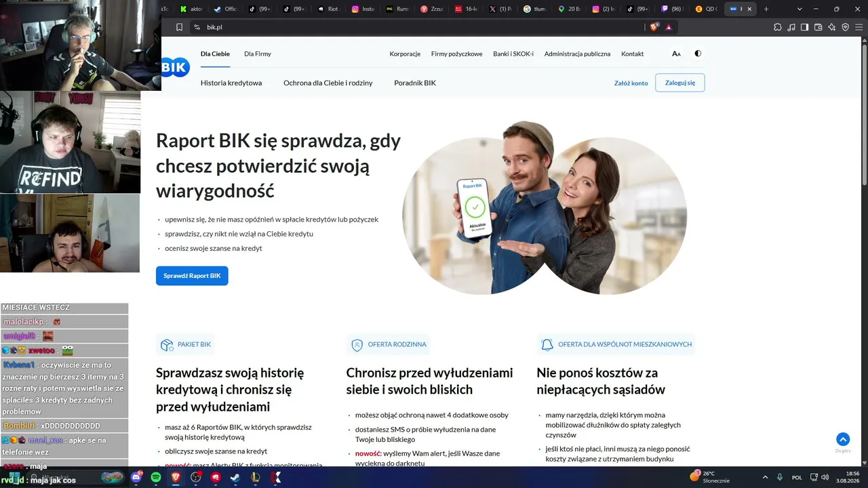
Task: Open the weather widget showing 26°C
Action: 710,477
